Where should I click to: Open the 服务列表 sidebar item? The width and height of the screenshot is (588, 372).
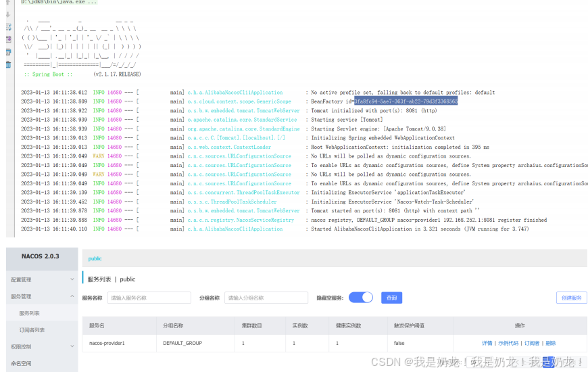point(29,313)
